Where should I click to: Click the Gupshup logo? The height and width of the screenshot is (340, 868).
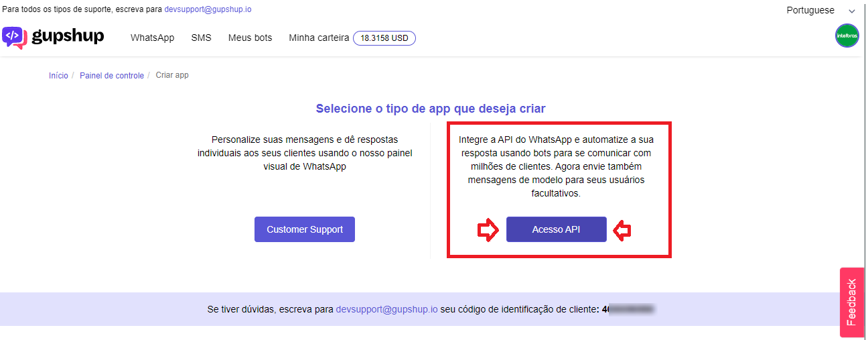coord(53,37)
